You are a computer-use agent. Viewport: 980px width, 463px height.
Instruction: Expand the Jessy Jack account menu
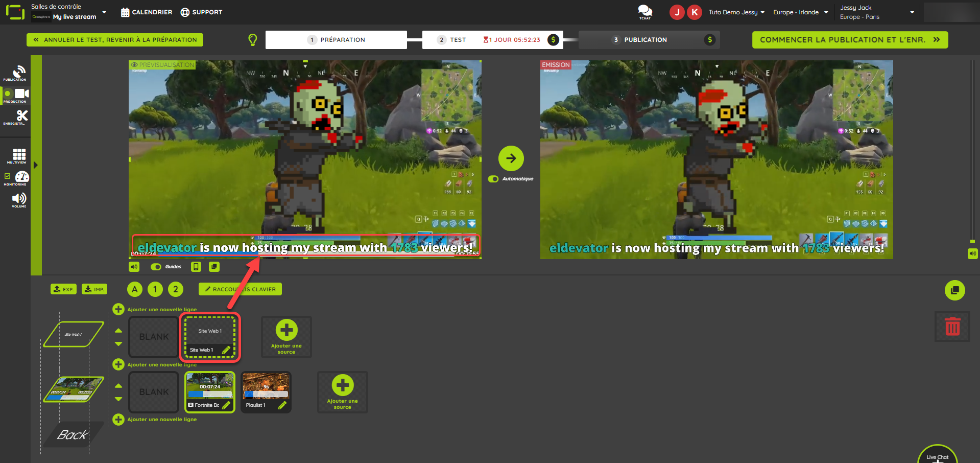pyautogui.click(x=877, y=12)
